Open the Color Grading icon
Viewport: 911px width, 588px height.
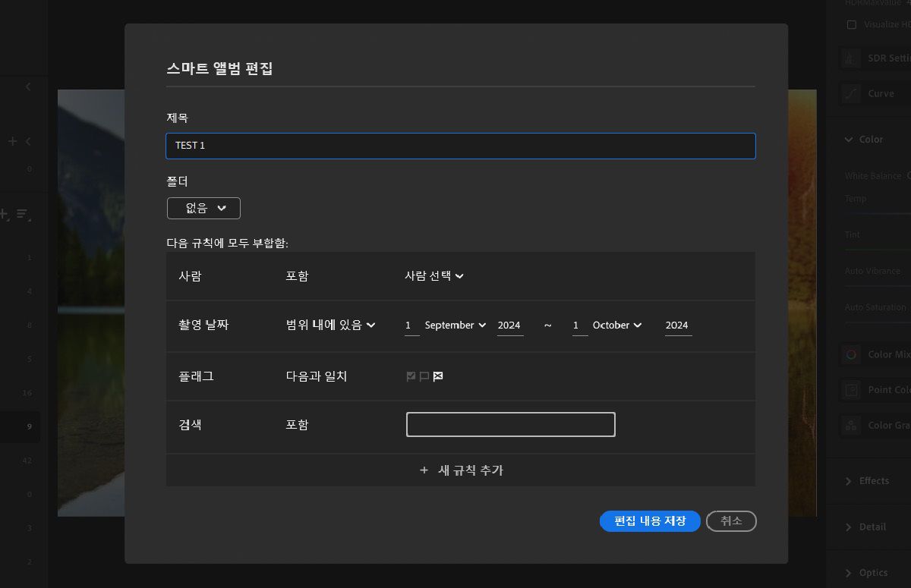(x=851, y=425)
